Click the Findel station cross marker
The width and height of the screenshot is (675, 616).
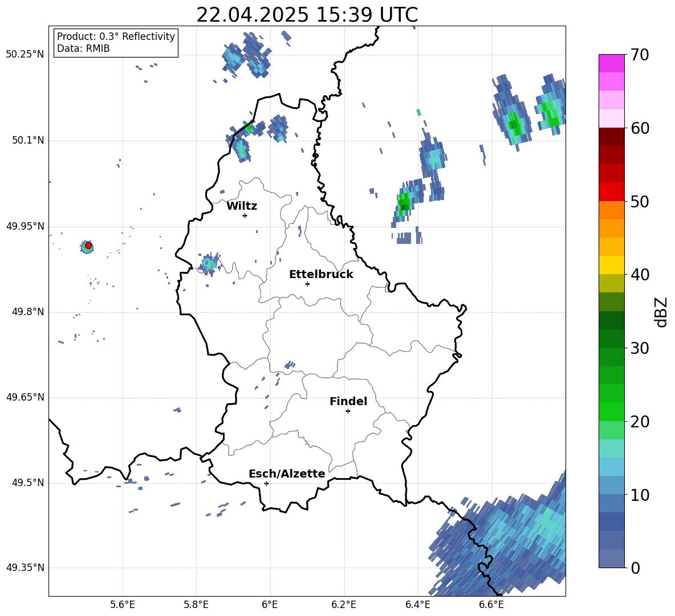348,411
